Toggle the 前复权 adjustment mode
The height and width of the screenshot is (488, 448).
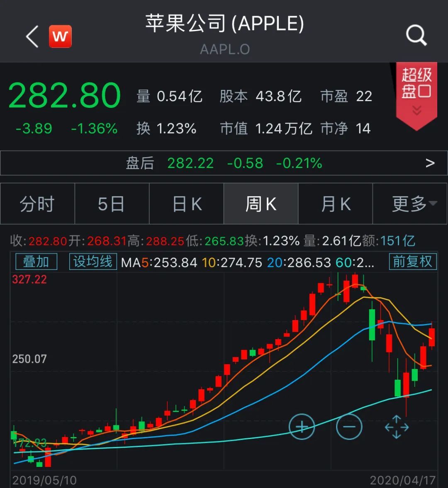coord(412,262)
